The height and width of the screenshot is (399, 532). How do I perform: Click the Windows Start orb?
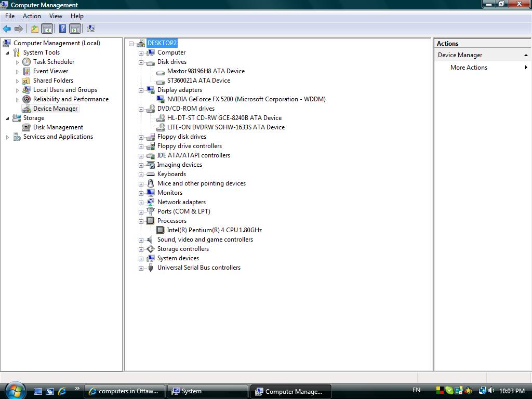(14, 390)
